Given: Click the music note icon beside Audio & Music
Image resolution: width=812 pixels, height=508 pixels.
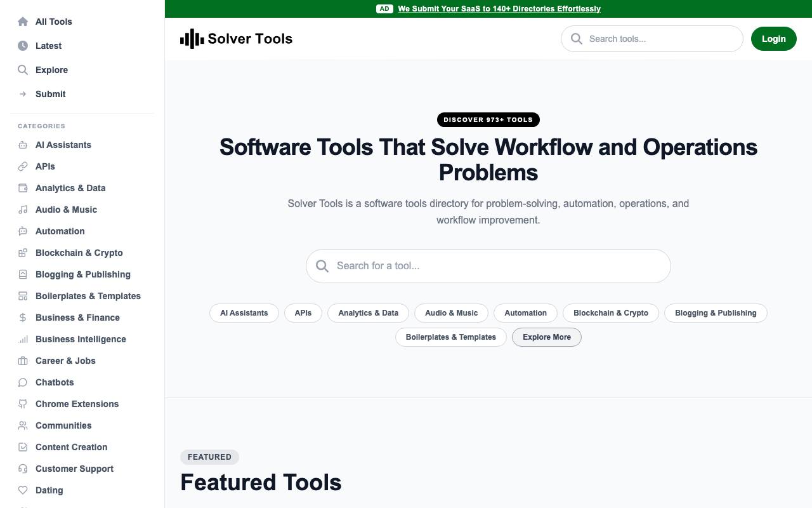Looking at the screenshot, I should click(x=23, y=210).
